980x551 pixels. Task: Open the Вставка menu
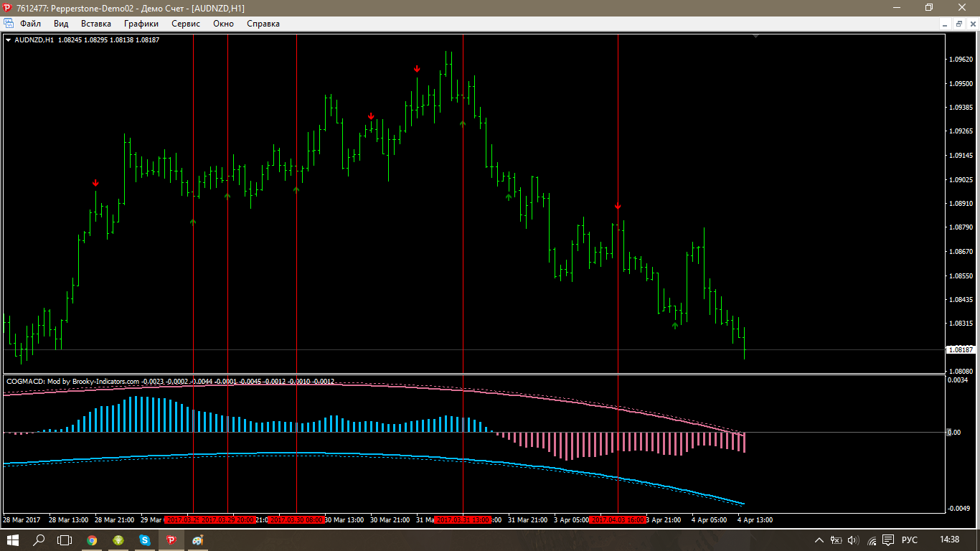[96, 24]
